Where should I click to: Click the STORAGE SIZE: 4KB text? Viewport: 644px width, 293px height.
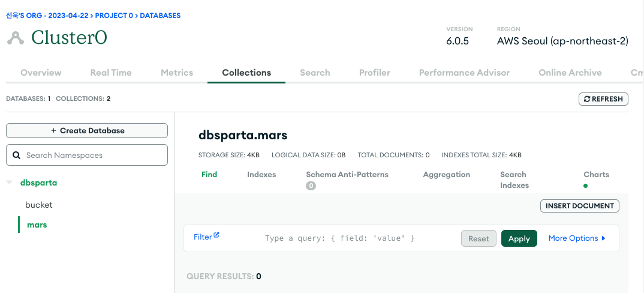pyautogui.click(x=229, y=155)
